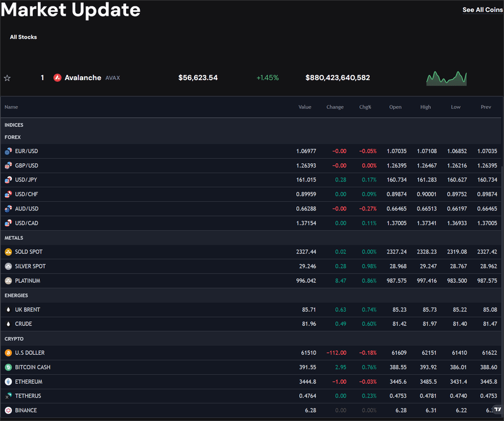
Task: Select the All Stocks tab
Action: point(23,37)
